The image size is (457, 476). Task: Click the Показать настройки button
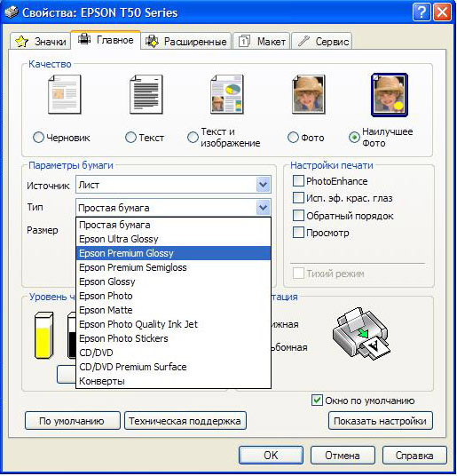[x=381, y=421]
